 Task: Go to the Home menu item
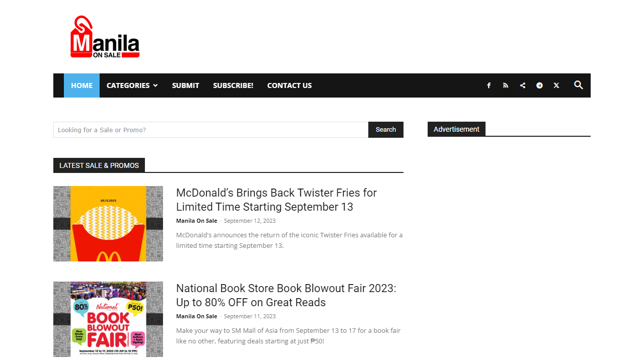click(x=82, y=85)
